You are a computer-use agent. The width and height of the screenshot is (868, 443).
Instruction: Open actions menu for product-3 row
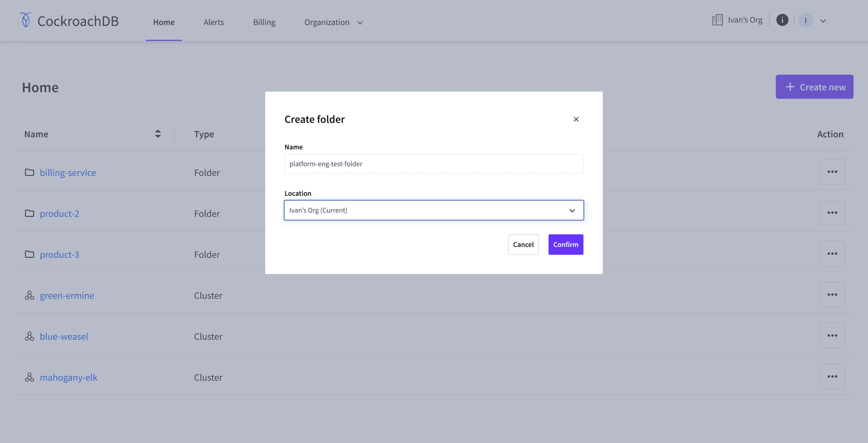pyautogui.click(x=832, y=254)
